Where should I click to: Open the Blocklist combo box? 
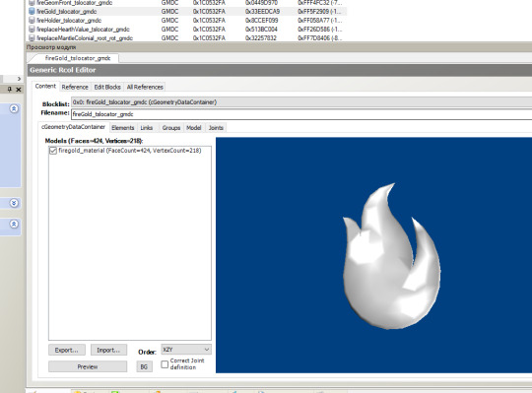(x=301, y=102)
